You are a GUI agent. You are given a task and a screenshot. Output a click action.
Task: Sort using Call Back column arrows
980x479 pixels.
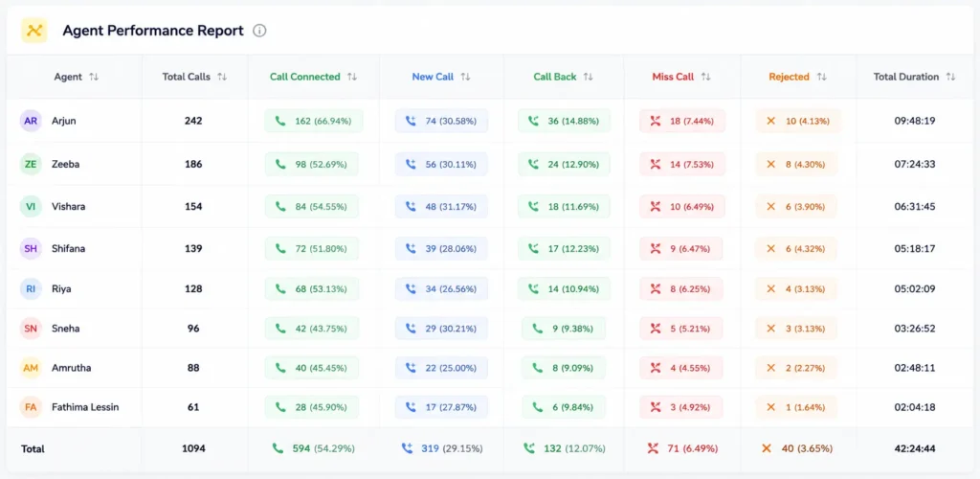point(588,77)
